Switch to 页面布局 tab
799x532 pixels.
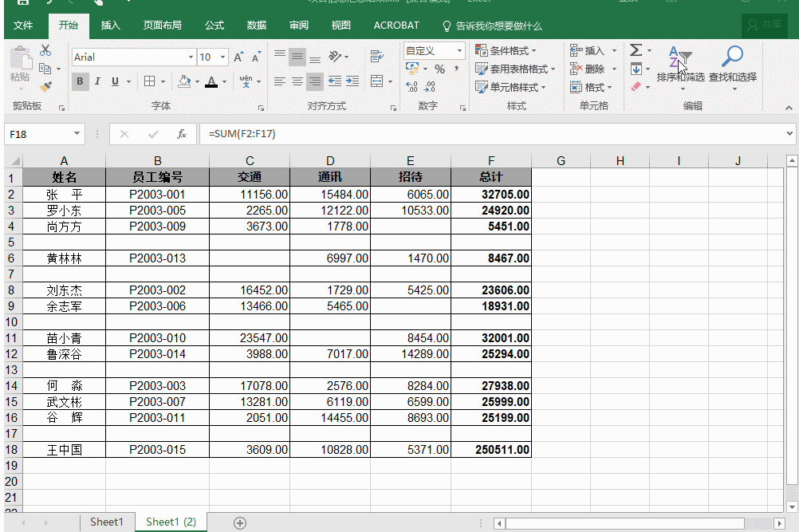pyautogui.click(x=162, y=26)
